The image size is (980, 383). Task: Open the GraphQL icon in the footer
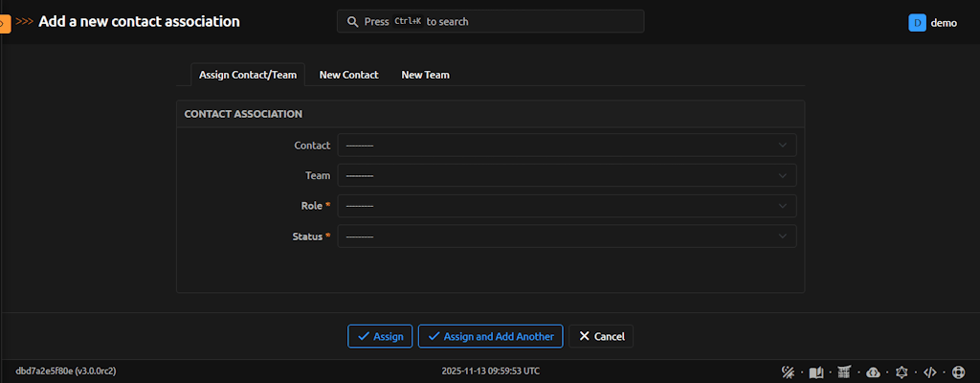pyautogui.click(x=901, y=372)
